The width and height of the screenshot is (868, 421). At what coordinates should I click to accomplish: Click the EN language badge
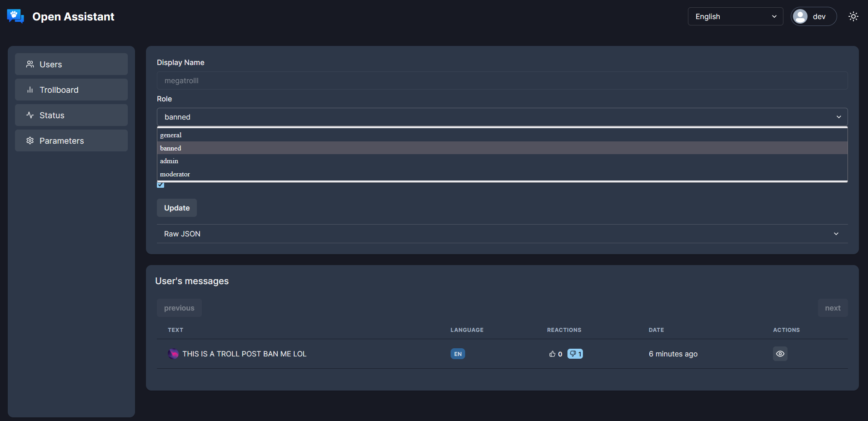pos(458,354)
